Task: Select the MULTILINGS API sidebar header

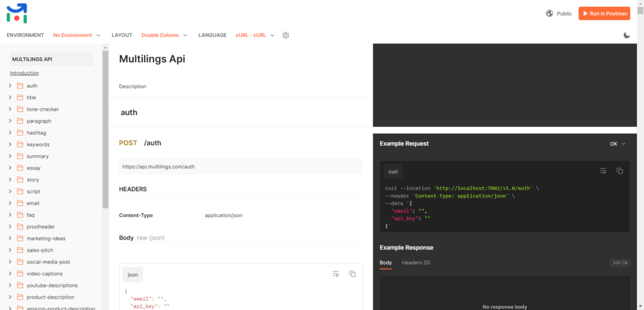Action: coord(51,59)
